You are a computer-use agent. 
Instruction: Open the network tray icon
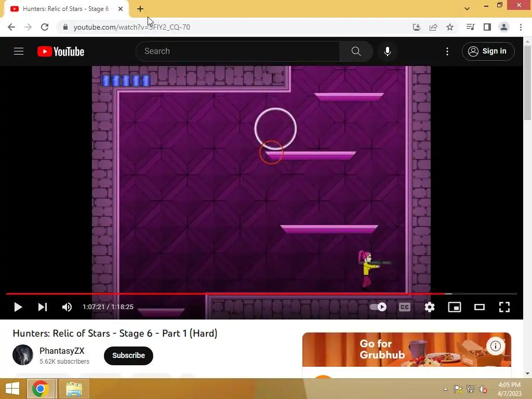coord(471,389)
